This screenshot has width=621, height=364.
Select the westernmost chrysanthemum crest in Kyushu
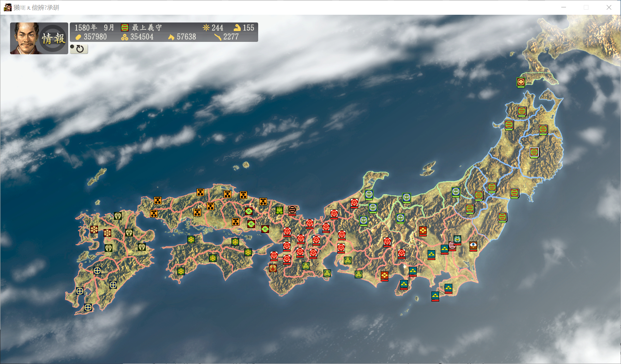(94, 229)
